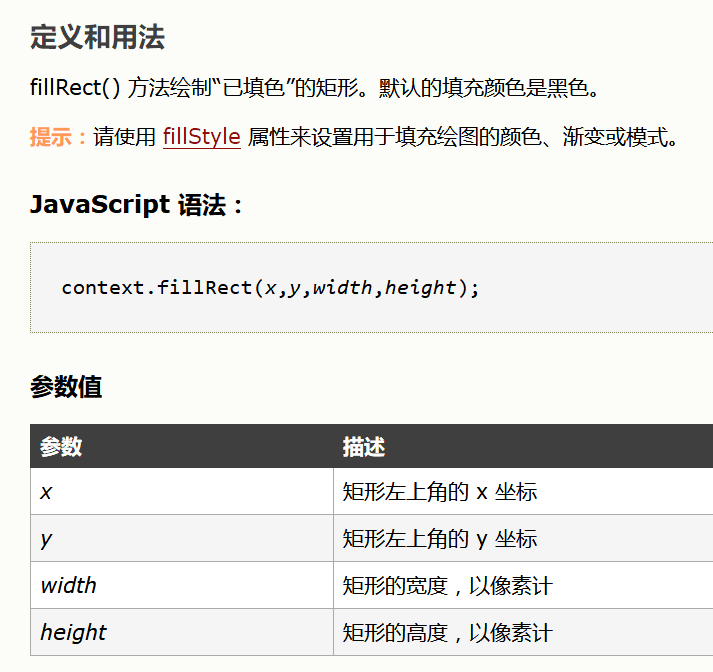Click description 矩形左上角的 x 坐标

pyautogui.click(x=440, y=491)
